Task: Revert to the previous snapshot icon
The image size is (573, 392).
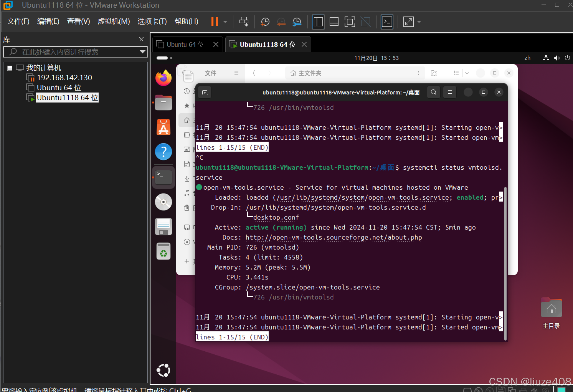Action: 281,22
